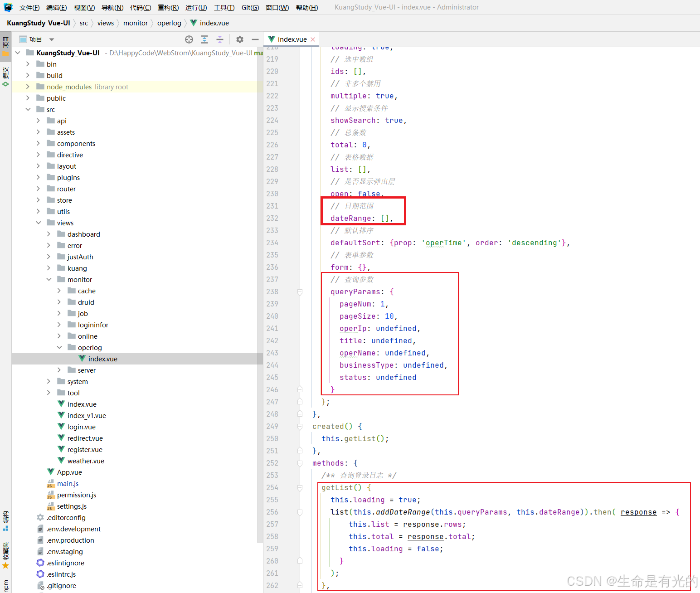This screenshot has height=593, width=700.
Task: Click line number 232 in the gutter
Action: click(272, 219)
